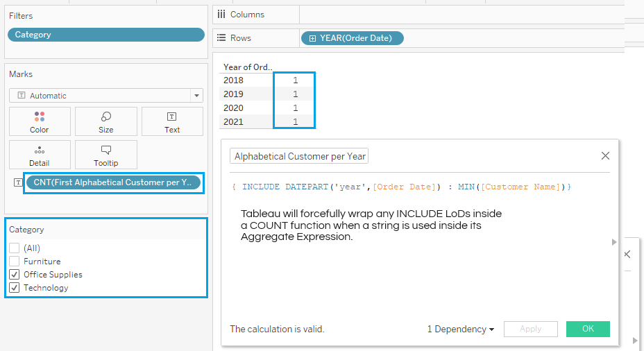Click the Rows shelf icon
This screenshot has height=351, width=644.
click(x=221, y=37)
